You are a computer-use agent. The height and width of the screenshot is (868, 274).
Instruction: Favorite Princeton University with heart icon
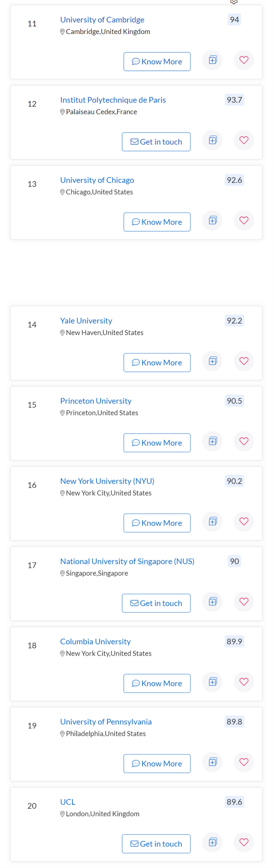point(244,441)
